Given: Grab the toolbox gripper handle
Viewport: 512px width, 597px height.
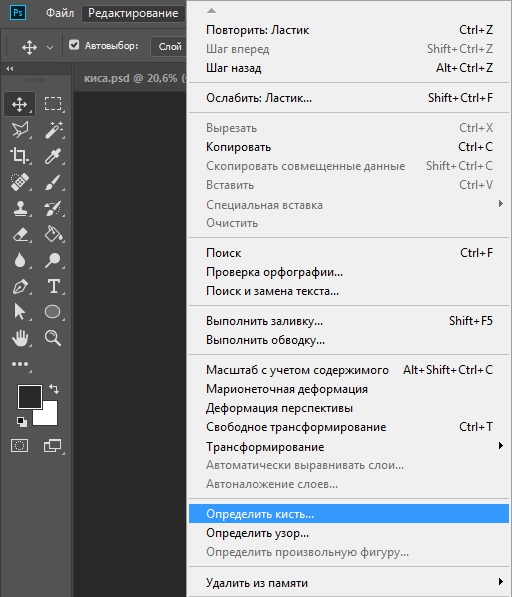Looking at the screenshot, I should [35, 80].
